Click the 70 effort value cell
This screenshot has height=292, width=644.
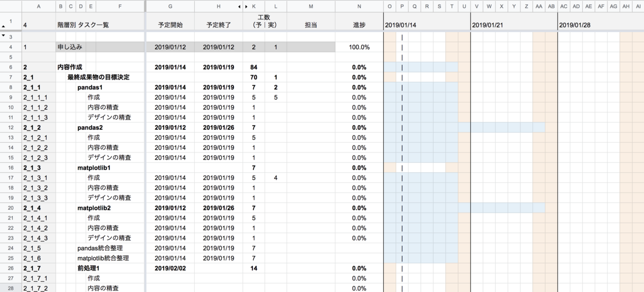tap(253, 77)
